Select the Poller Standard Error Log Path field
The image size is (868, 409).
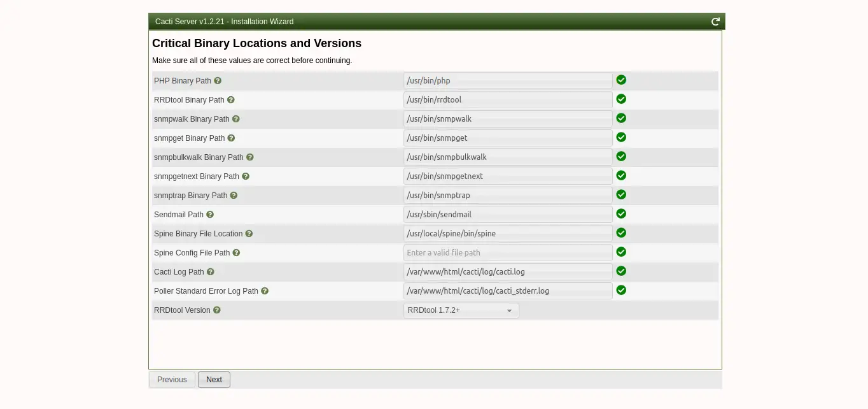pos(507,291)
